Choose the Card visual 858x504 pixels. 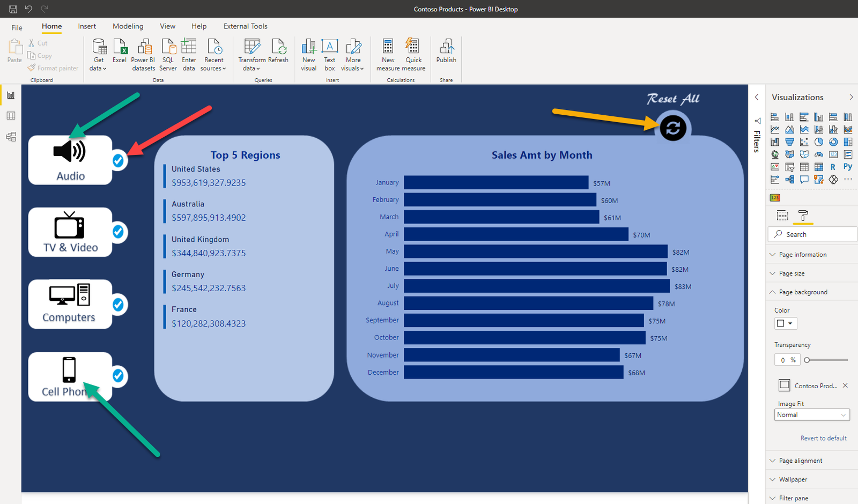click(x=833, y=154)
